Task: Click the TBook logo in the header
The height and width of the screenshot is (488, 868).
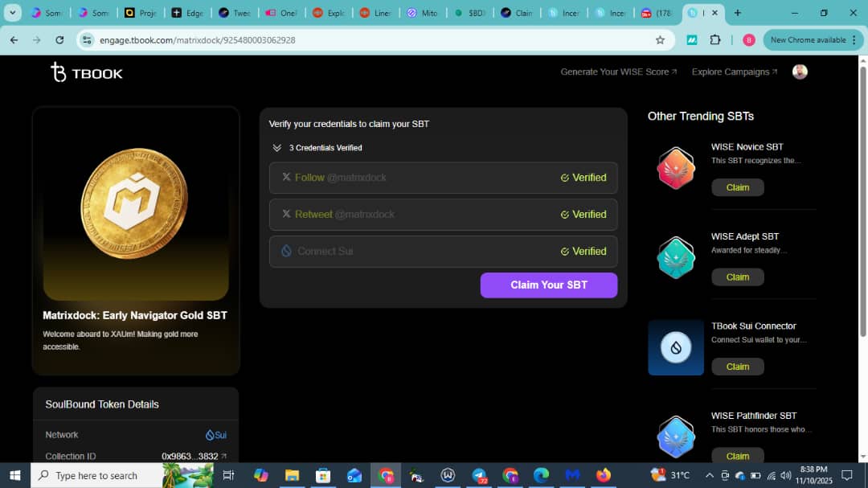Action: click(x=86, y=72)
